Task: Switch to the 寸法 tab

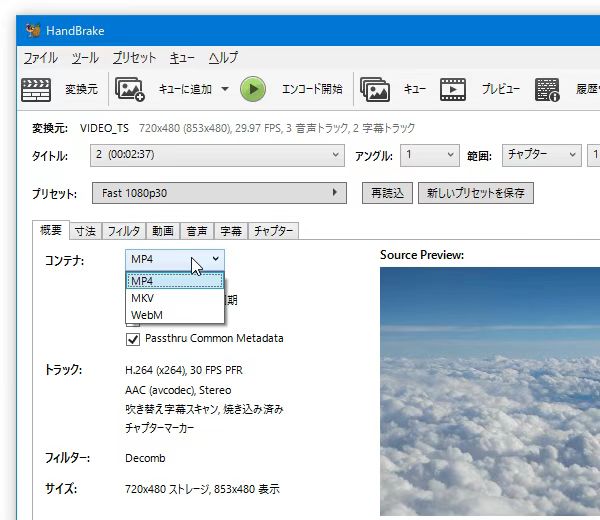Action: [85, 231]
